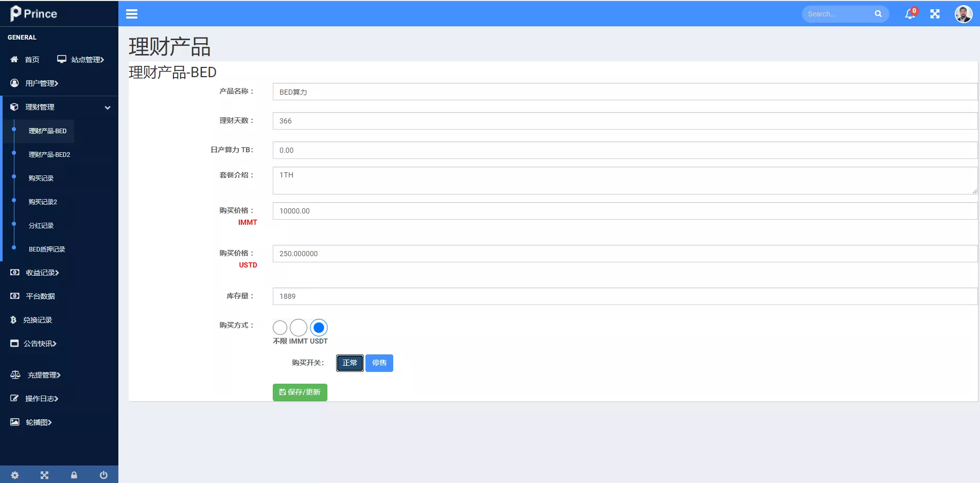Image resolution: width=980 pixels, height=483 pixels.
Task: Select the 不限 purchase method radio button
Action: (x=279, y=327)
